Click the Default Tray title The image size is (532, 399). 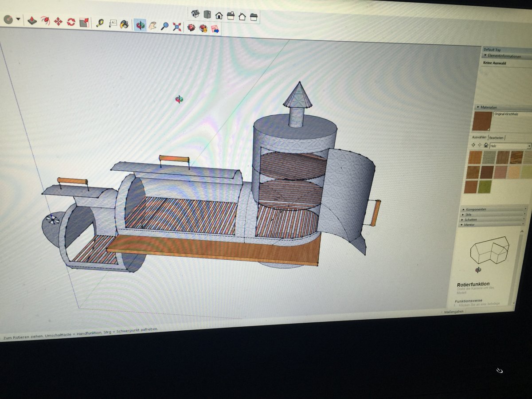click(x=493, y=50)
